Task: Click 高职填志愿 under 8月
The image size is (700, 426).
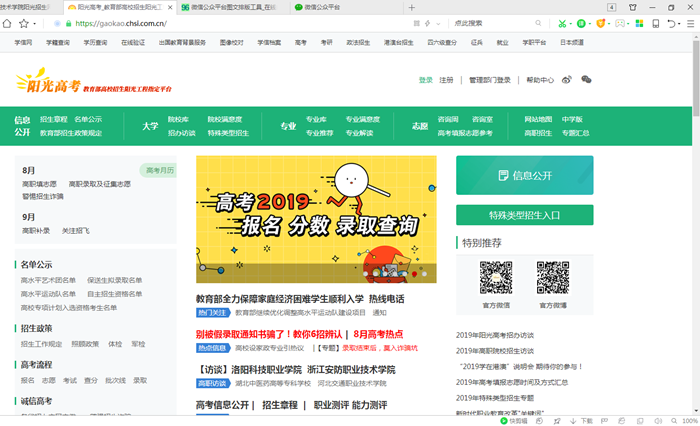Action: click(x=39, y=184)
